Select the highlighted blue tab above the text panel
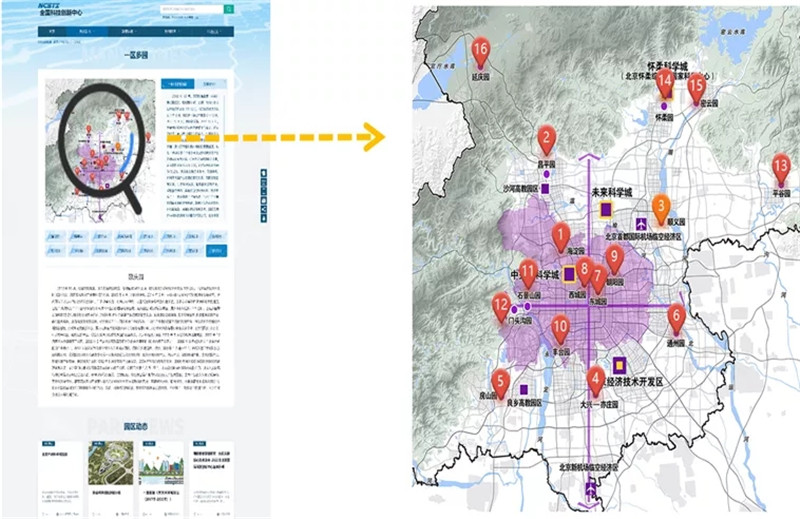Screen dimensions: 800x519 click(x=178, y=84)
